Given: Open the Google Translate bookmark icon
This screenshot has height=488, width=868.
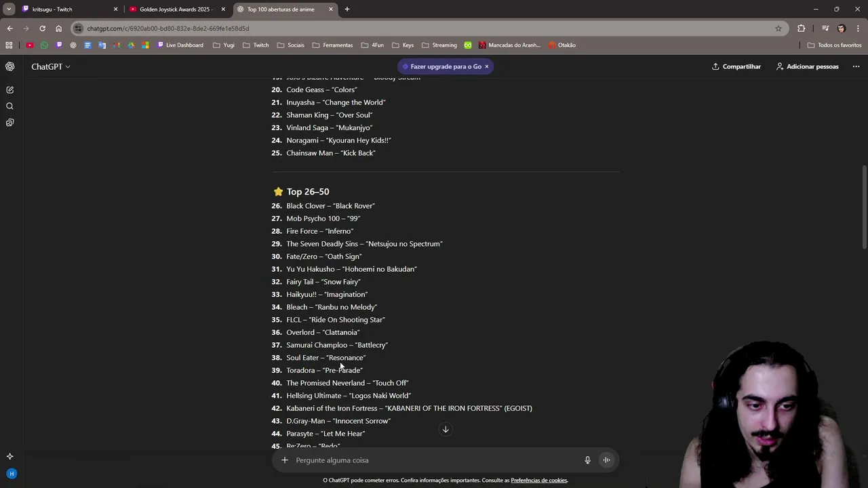Looking at the screenshot, I should 102,45.
